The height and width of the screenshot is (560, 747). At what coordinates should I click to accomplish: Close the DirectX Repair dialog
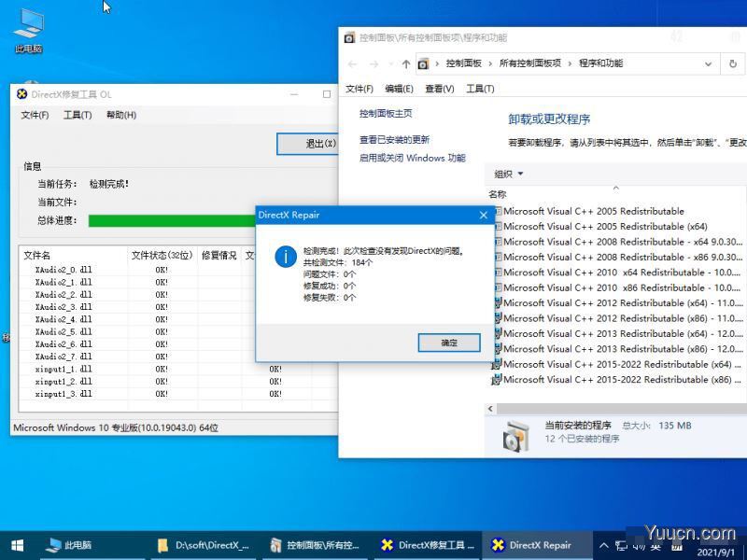(484, 216)
